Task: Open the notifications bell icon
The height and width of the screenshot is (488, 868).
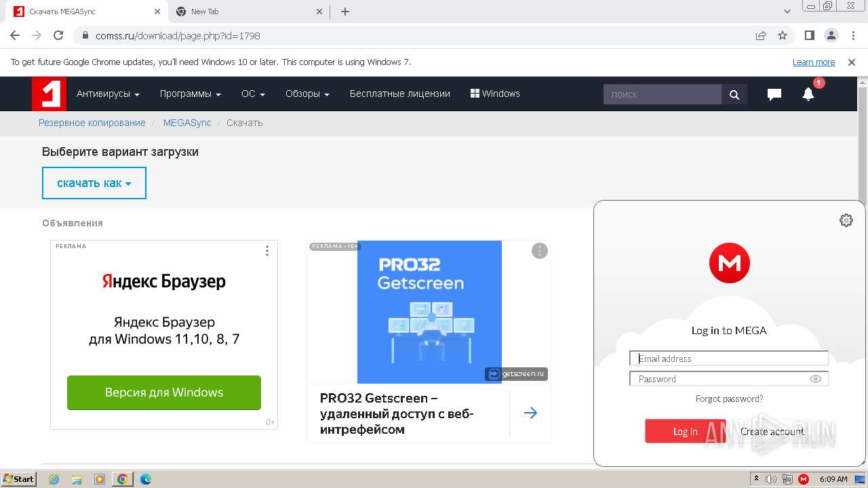Action: pos(808,94)
